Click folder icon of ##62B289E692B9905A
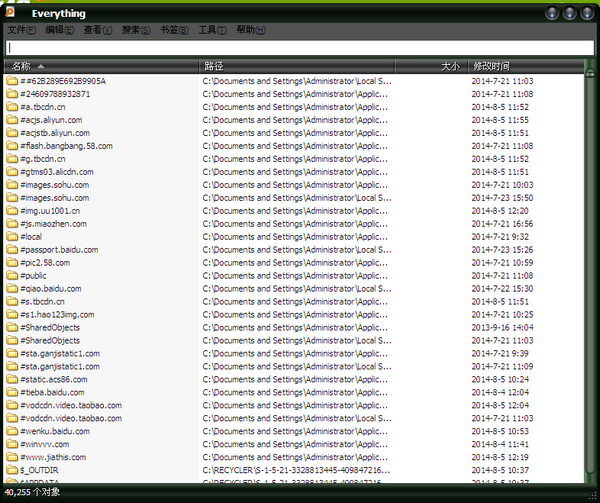 (12, 81)
